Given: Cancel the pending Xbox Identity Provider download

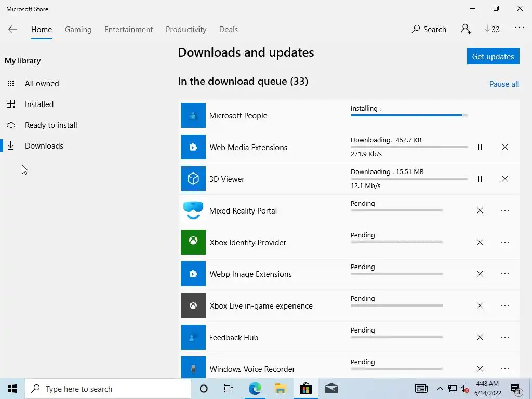Looking at the screenshot, I should [x=480, y=242].
